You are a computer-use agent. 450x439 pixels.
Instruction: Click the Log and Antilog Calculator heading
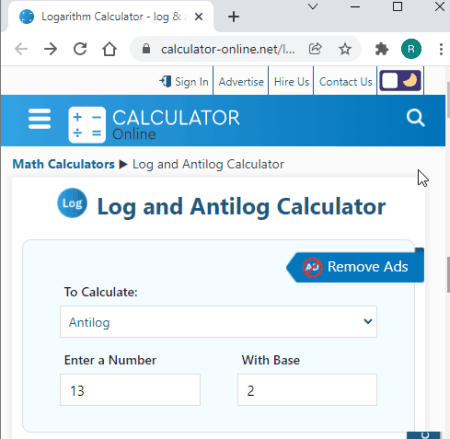(241, 207)
